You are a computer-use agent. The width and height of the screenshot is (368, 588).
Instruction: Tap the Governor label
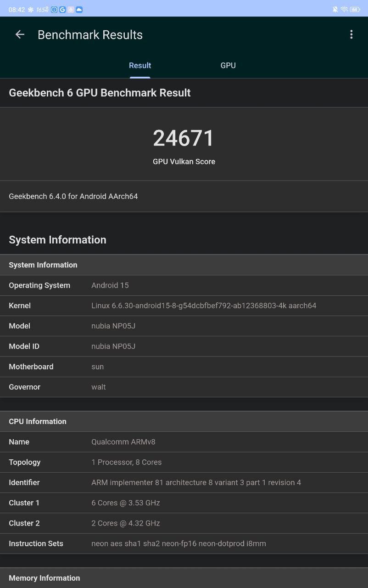(x=25, y=387)
